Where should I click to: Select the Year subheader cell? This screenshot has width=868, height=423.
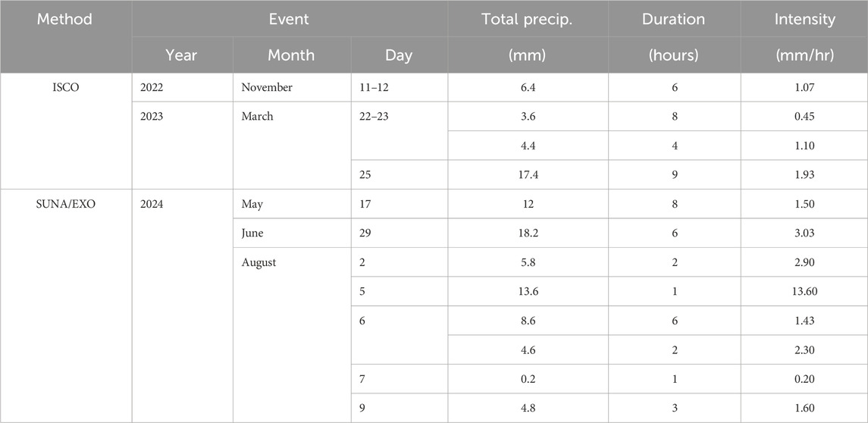tap(182, 55)
